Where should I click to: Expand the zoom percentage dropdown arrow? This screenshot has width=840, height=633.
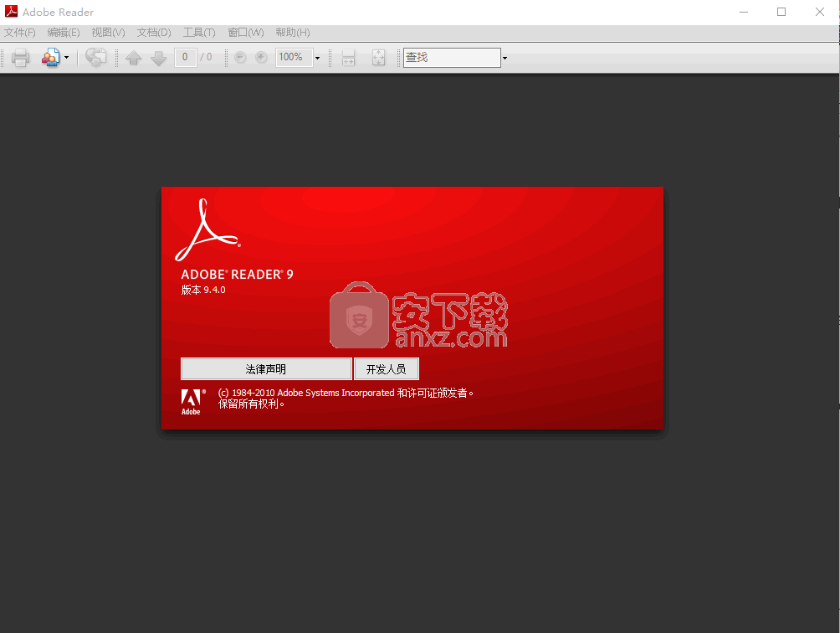click(317, 58)
